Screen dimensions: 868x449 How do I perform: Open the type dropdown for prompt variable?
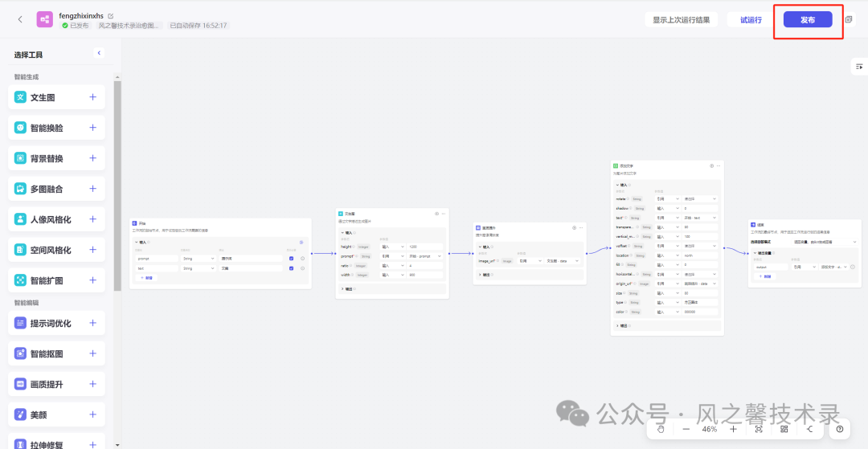(x=199, y=258)
